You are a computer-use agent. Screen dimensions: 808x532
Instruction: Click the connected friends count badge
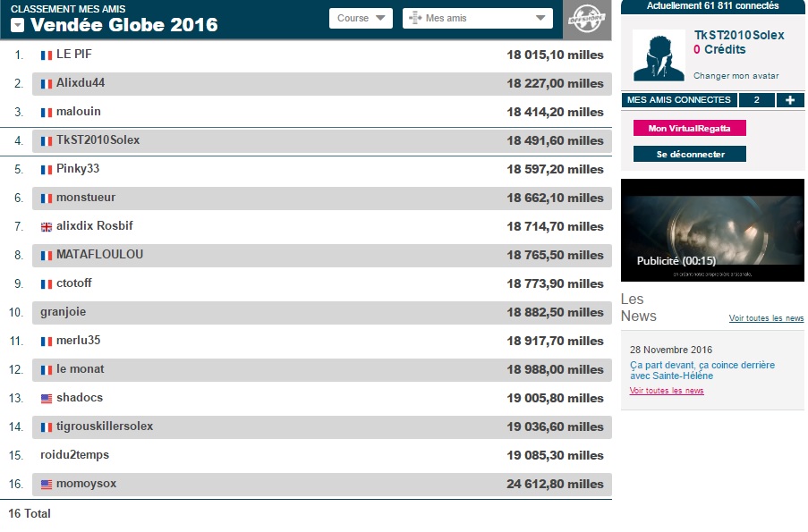coord(756,100)
